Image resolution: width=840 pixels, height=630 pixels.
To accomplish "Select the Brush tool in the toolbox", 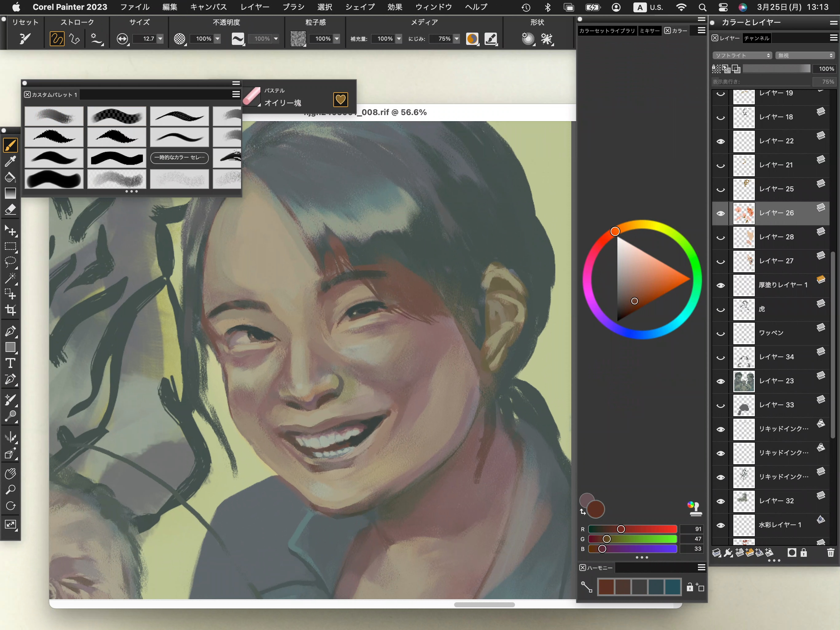I will (10, 145).
